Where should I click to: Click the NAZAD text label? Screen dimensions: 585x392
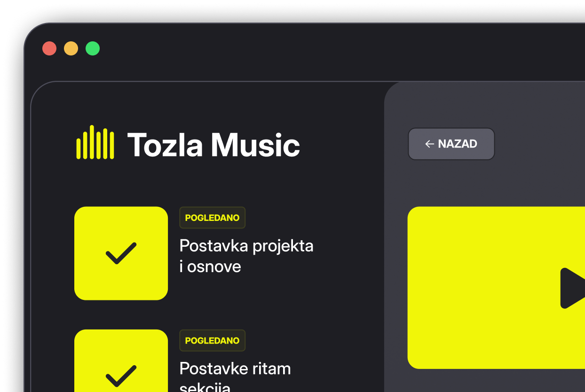[x=458, y=144]
